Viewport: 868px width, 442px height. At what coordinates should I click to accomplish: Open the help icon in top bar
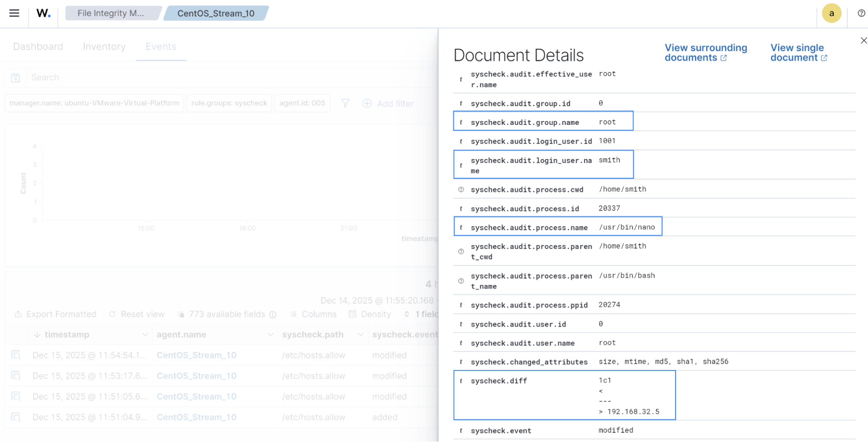861,13
